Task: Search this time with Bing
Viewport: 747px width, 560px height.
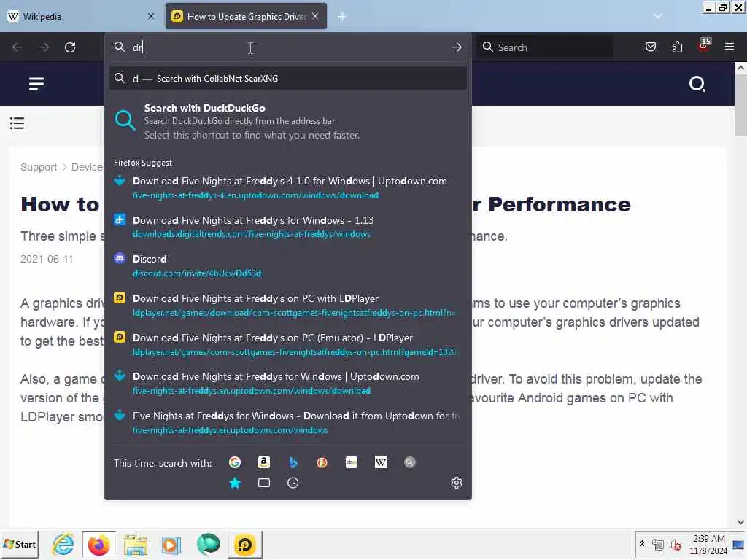Action: coord(293,462)
